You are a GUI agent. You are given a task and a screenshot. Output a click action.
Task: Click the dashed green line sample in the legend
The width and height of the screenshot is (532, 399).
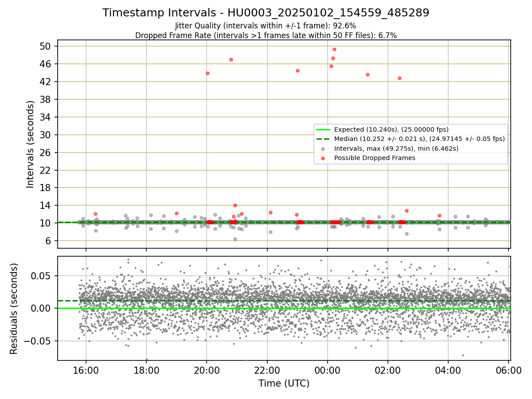(x=323, y=139)
